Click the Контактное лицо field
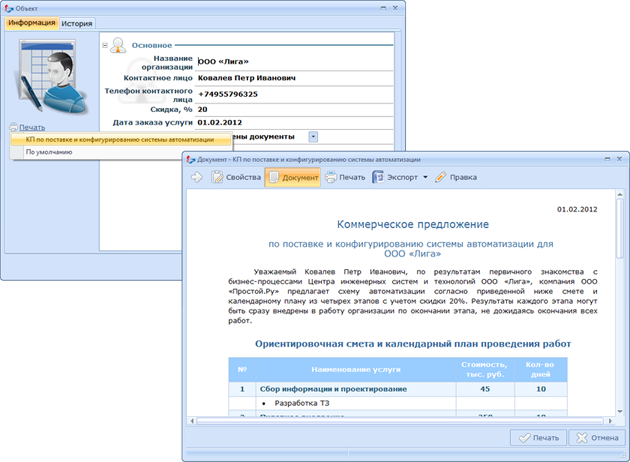 [x=295, y=78]
